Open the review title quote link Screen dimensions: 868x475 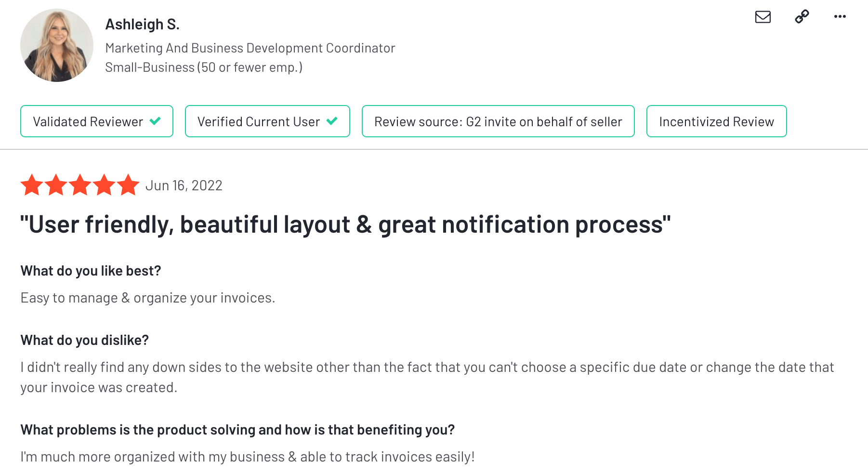[345, 224]
